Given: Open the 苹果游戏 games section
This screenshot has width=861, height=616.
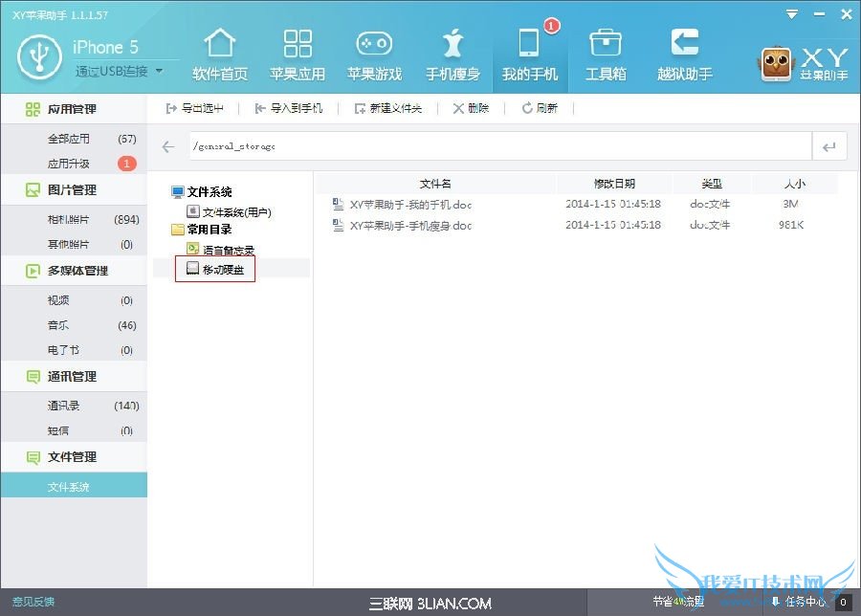Looking at the screenshot, I should tap(374, 55).
